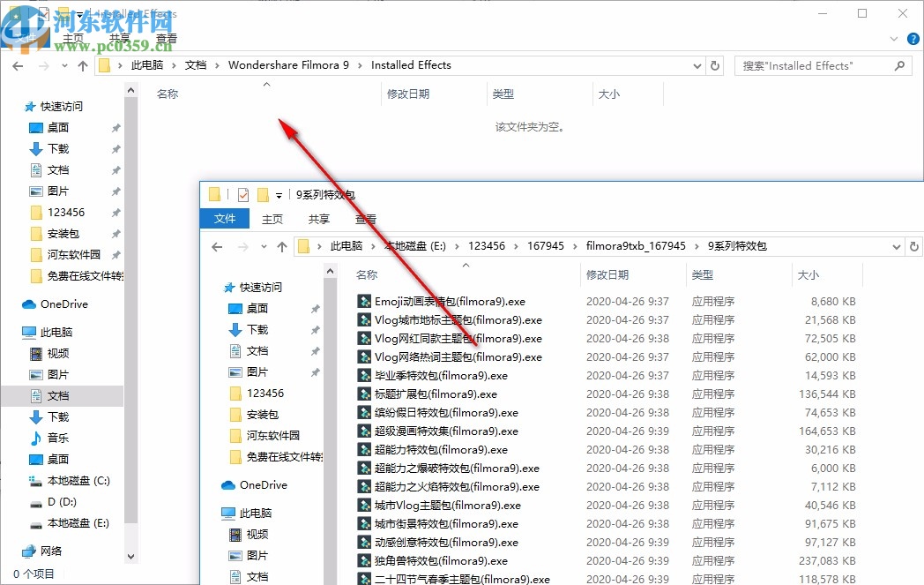Select 超级漫画特效集(filmora9).exe
924x585 pixels.
coord(437,431)
